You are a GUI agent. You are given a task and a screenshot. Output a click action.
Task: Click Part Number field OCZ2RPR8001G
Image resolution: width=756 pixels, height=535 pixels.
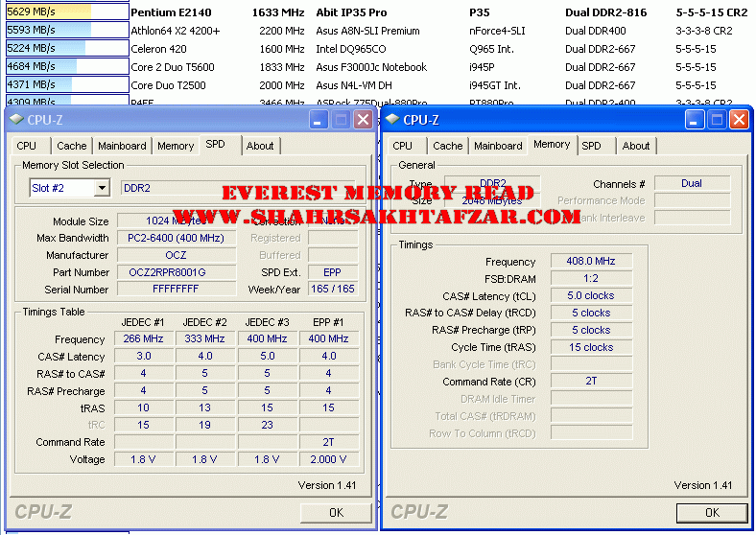(x=177, y=273)
